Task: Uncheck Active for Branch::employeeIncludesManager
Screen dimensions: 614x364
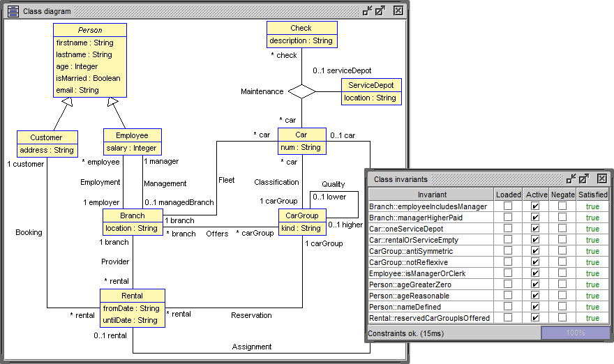Action: point(535,206)
